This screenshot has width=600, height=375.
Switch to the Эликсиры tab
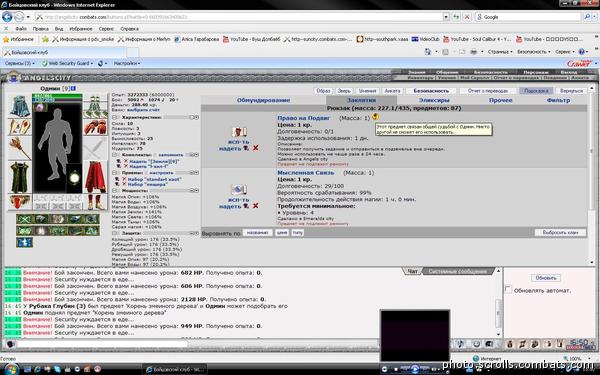[x=434, y=100]
